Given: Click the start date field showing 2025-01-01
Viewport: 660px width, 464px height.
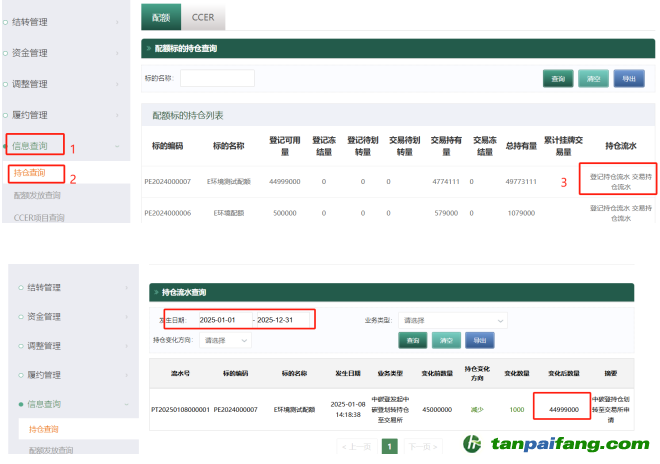Looking at the screenshot, I should tap(224, 320).
